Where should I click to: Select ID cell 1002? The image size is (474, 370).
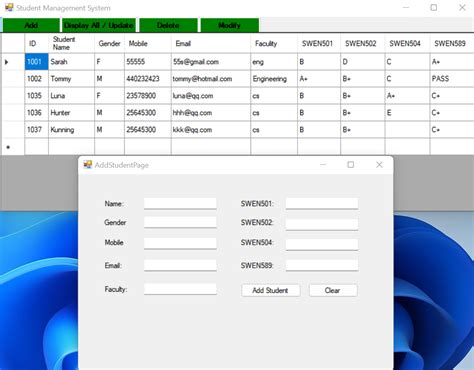36,79
